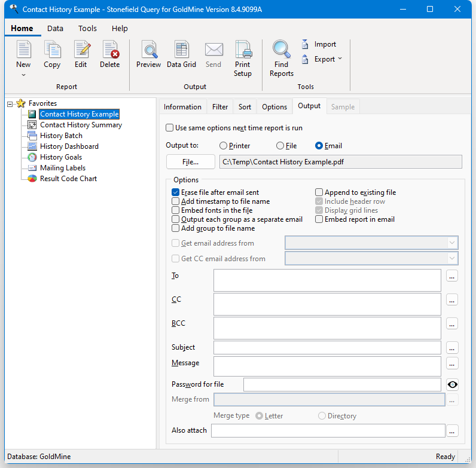Viewport: 476px width, 468px height.
Task: Click ellipsis button beside BCC field
Action: click(x=452, y=324)
